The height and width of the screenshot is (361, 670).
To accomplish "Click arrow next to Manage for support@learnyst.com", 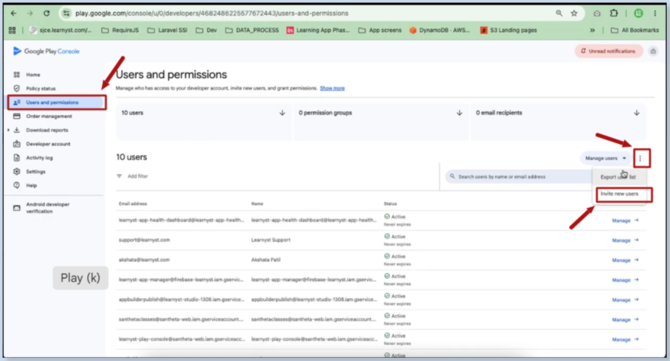I will [x=637, y=240].
